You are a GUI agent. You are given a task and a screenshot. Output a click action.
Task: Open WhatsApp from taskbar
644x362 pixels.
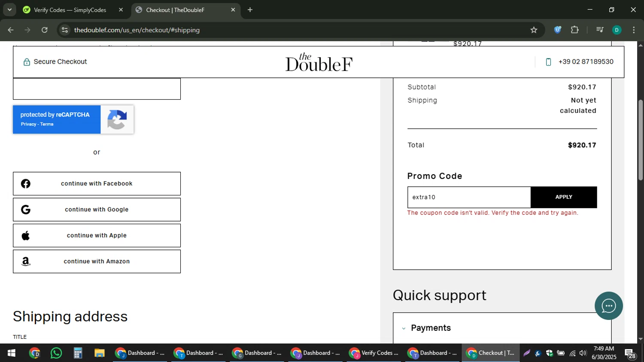[56, 353]
